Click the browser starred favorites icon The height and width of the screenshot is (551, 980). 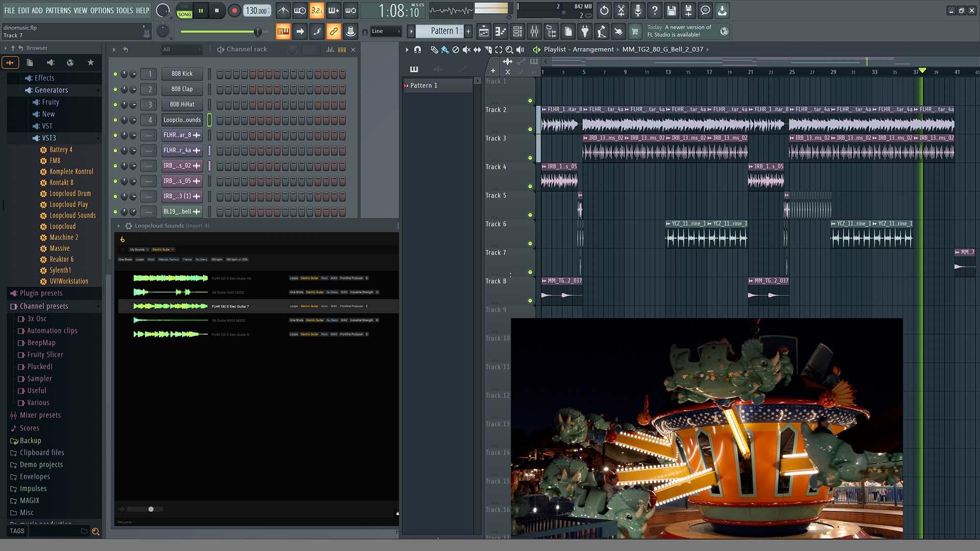(90, 62)
